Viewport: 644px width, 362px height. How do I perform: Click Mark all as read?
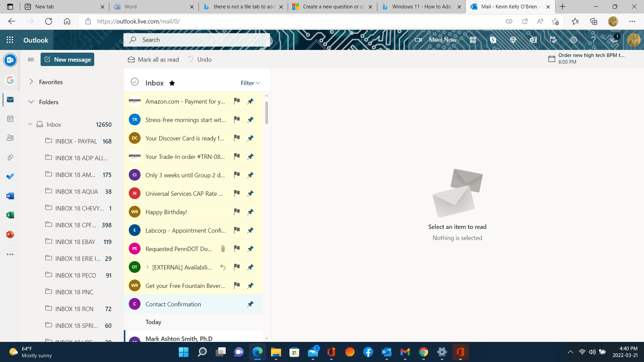coord(153,59)
